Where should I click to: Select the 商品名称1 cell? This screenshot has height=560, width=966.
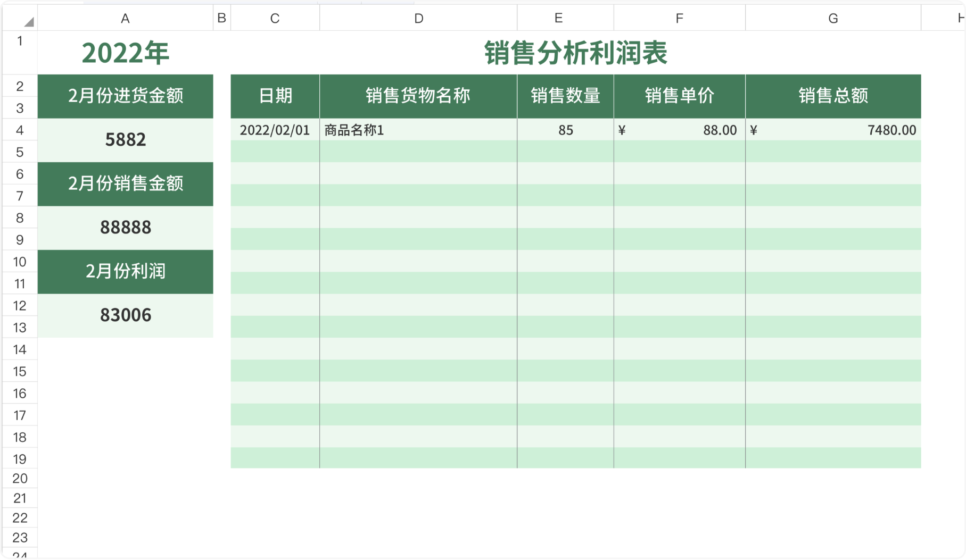(418, 130)
